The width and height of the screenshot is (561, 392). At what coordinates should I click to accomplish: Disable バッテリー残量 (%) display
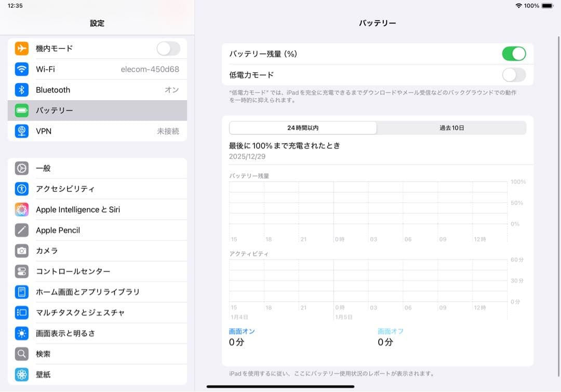point(514,53)
